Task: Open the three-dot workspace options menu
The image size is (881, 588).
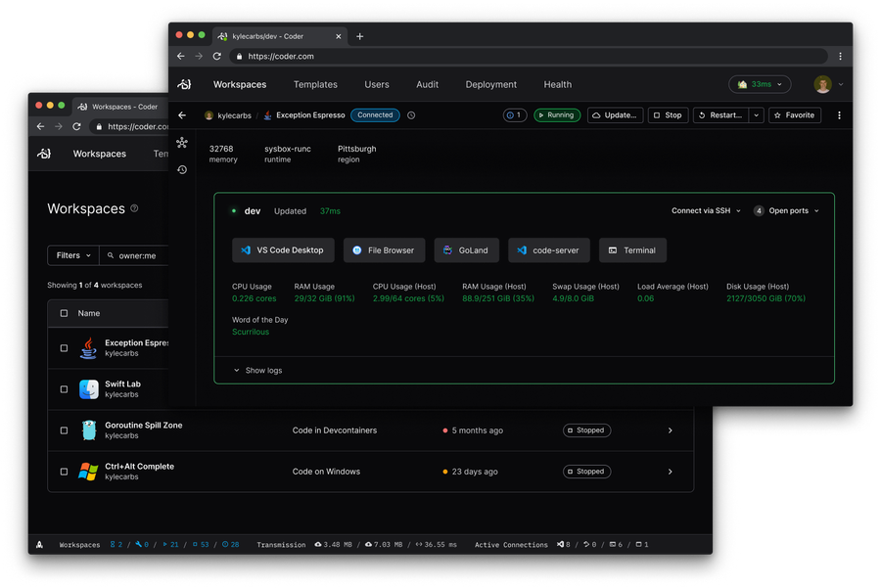Action: point(840,115)
